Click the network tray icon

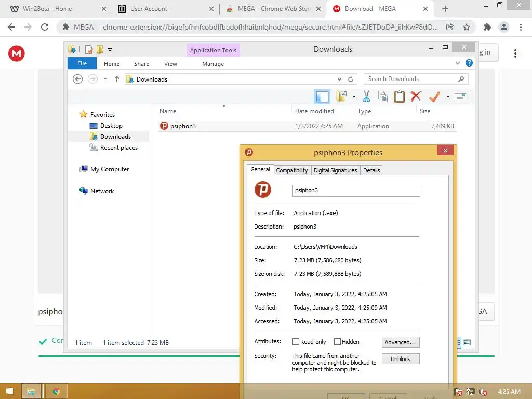[470, 392]
